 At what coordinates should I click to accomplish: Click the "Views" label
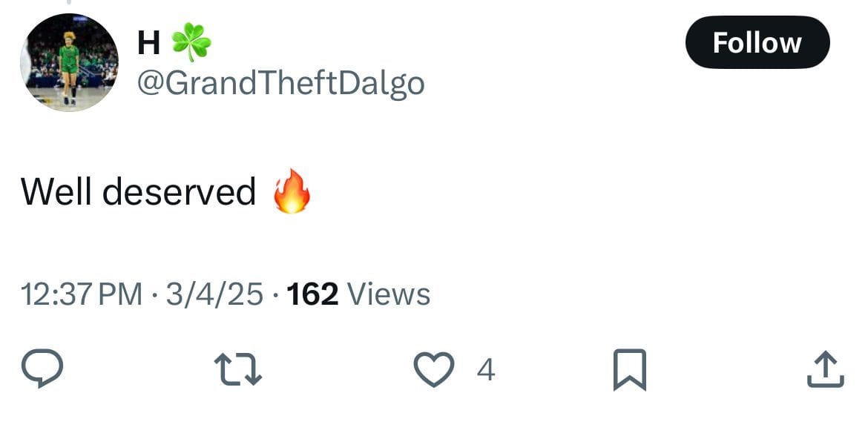tap(389, 294)
